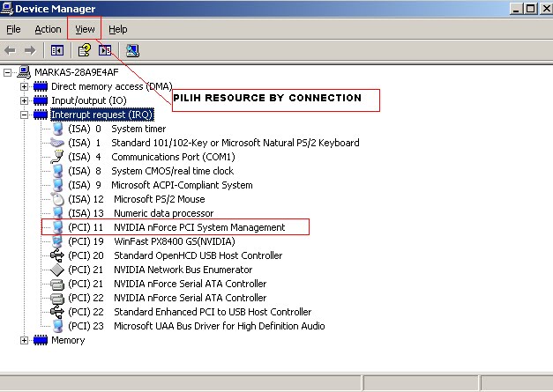Click the WinFast PX8400 display icon
Image resolution: width=553 pixels, height=392 pixels.
coord(57,241)
